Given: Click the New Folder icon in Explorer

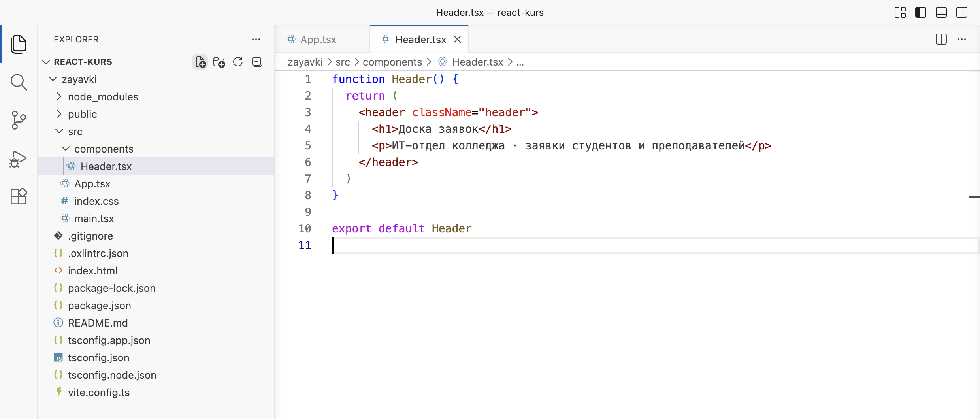Looking at the screenshot, I should click(219, 62).
